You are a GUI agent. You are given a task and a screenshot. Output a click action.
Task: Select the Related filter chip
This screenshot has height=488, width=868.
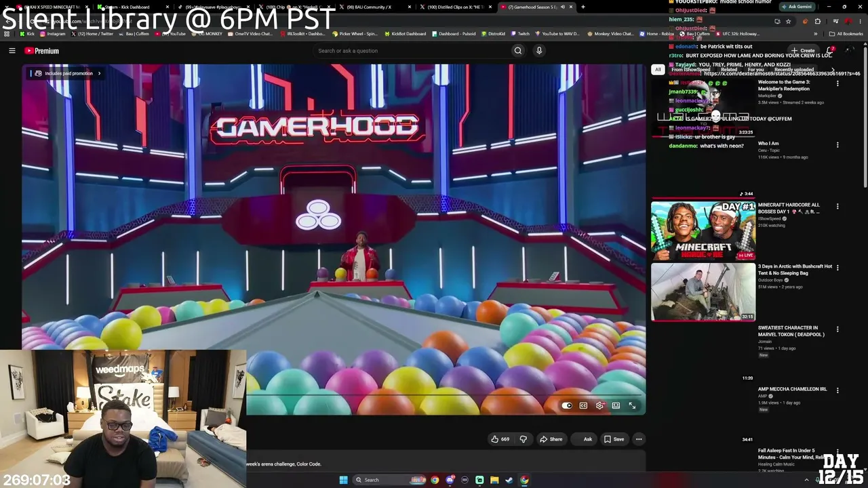point(729,69)
